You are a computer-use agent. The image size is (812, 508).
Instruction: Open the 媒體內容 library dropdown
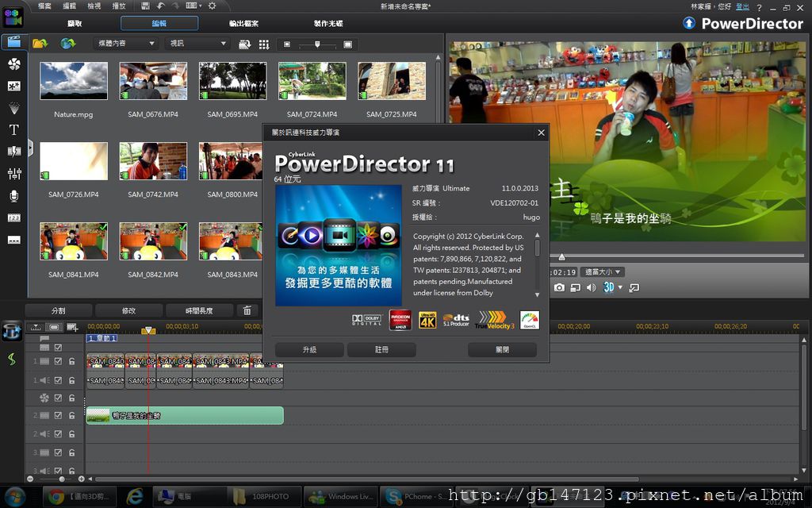(126, 44)
